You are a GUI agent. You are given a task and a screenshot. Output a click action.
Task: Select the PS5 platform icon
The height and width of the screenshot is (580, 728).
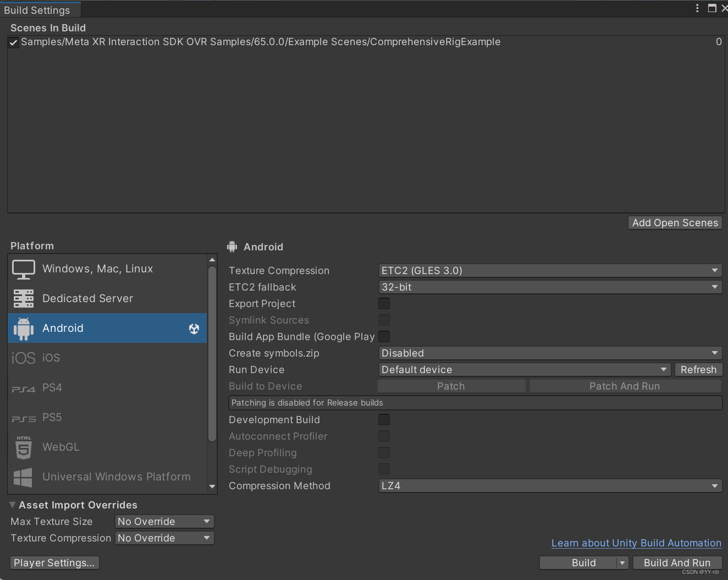pos(23,417)
